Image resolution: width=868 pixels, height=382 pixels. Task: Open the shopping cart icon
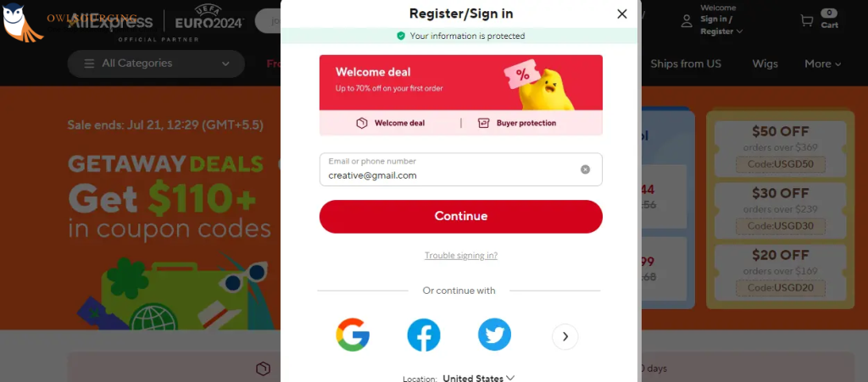807,20
